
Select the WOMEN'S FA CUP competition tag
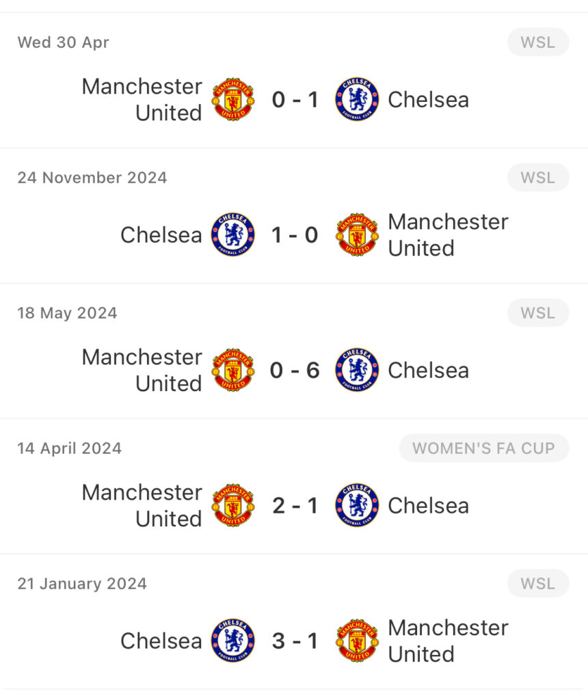(484, 448)
